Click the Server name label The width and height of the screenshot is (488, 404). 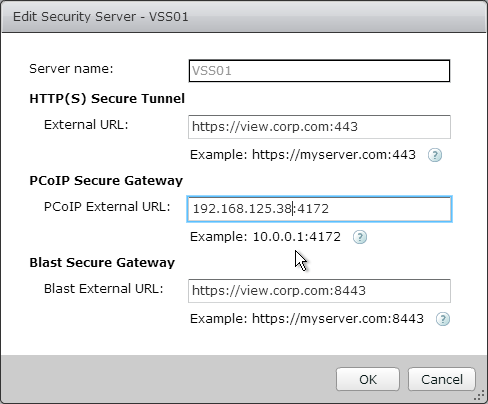71,69
